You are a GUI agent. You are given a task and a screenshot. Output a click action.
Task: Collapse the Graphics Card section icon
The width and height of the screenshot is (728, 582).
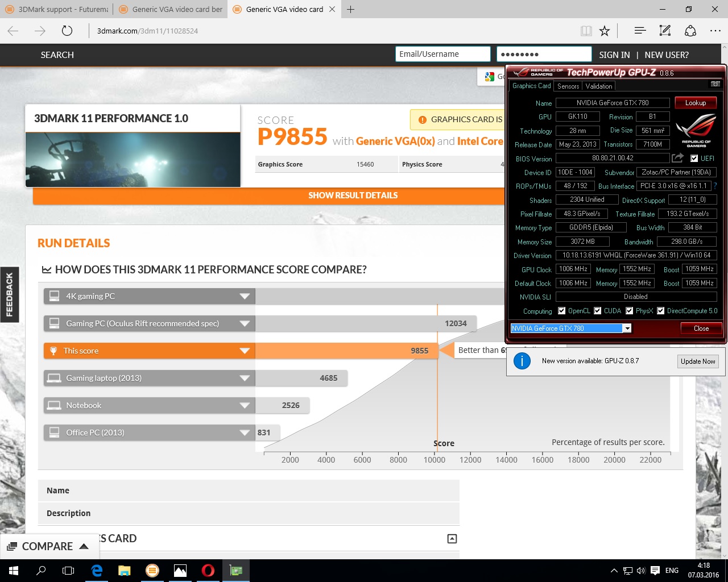click(x=452, y=539)
